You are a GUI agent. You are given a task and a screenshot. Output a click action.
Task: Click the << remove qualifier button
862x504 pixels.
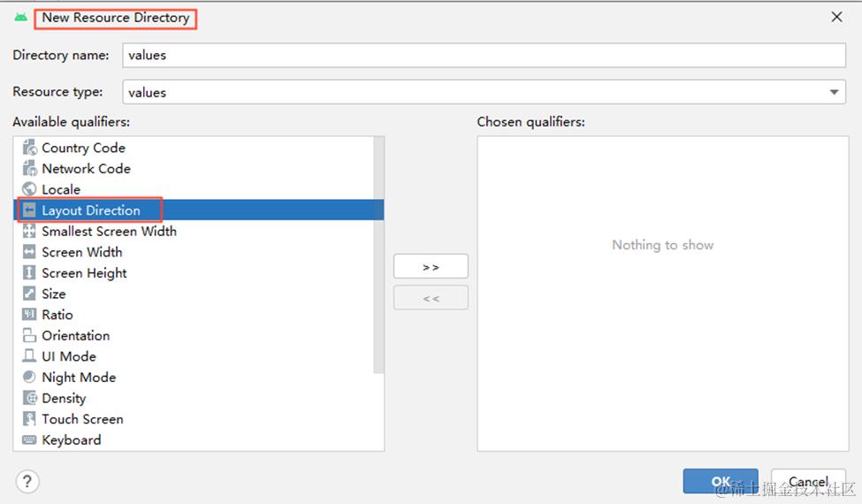pyautogui.click(x=431, y=299)
